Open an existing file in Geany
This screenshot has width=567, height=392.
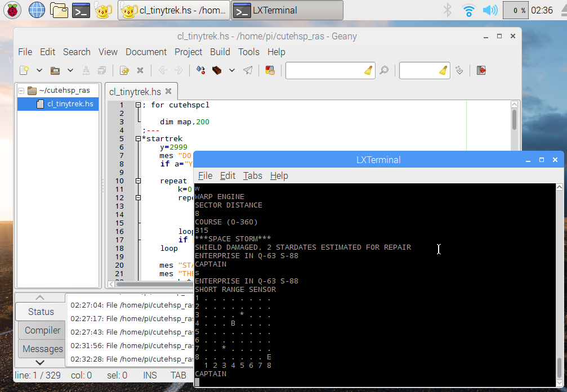point(55,70)
